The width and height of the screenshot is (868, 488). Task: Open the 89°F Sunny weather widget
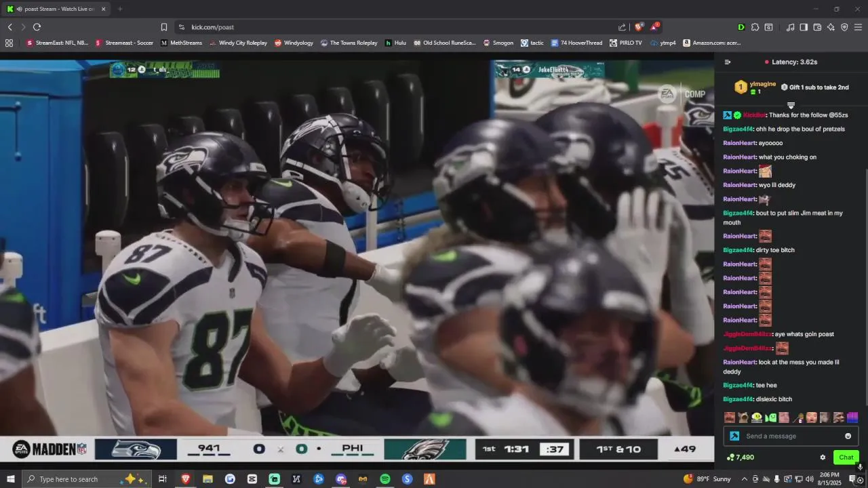pos(708,479)
